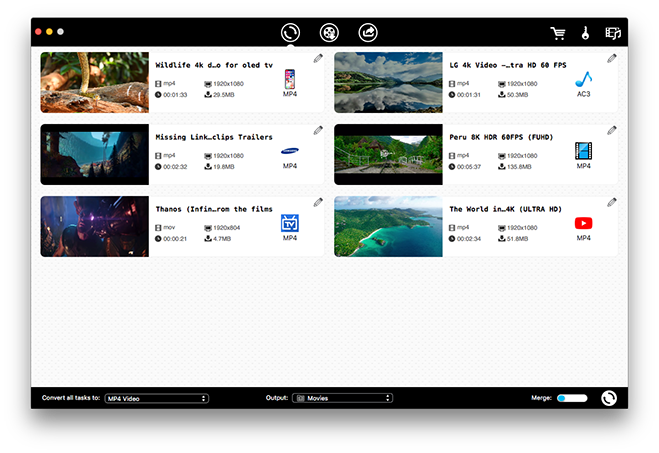Image resolution: width=659 pixels, height=453 pixels.
Task: Edit the LG 4k Video with pencil icon
Action: pos(612,58)
